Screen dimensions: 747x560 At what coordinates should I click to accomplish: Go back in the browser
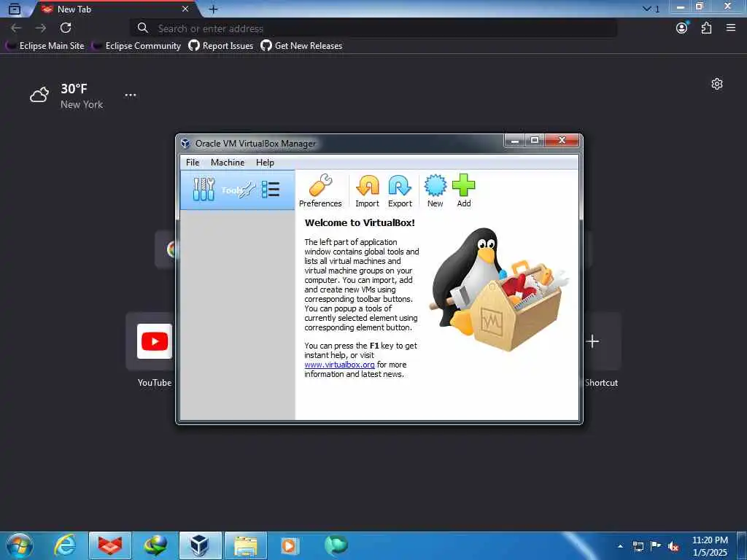point(16,28)
